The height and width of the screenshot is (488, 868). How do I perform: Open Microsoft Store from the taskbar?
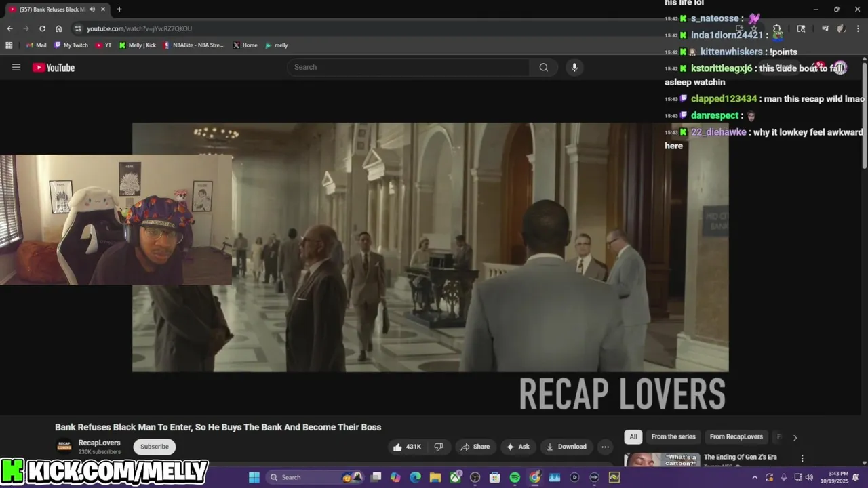(x=495, y=477)
